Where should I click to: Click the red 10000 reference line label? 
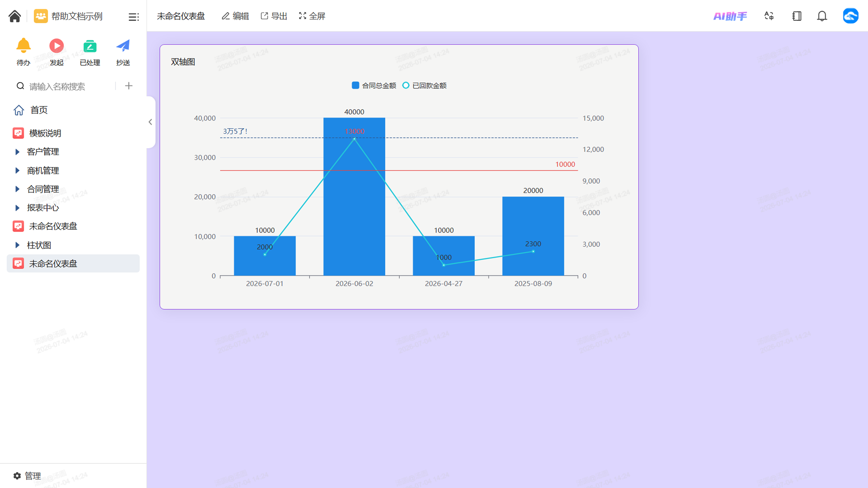(565, 164)
